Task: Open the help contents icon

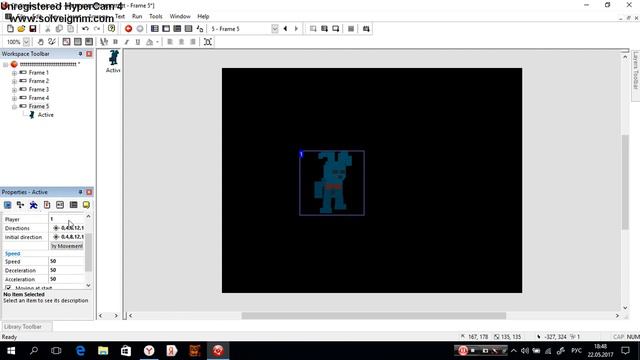Action: click(111, 29)
